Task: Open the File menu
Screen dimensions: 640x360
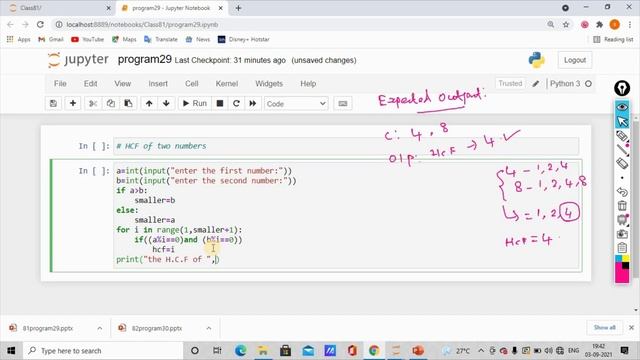Action: 60,84
